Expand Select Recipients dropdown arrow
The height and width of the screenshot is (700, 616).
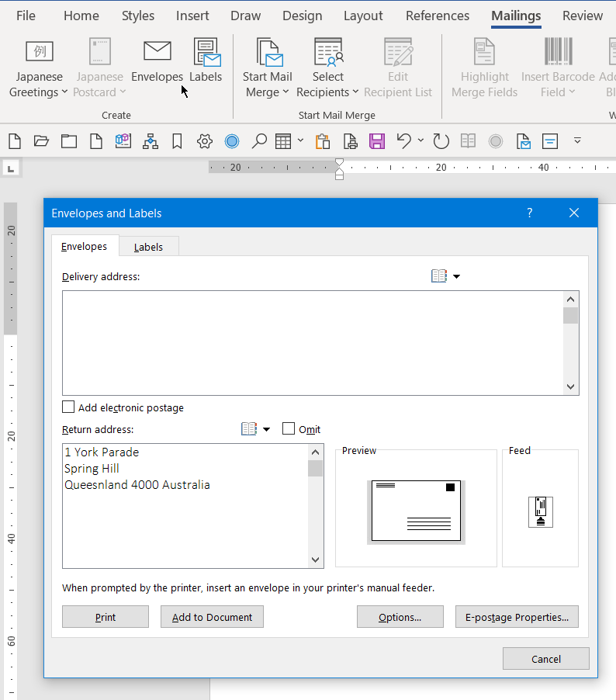click(355, 92)
